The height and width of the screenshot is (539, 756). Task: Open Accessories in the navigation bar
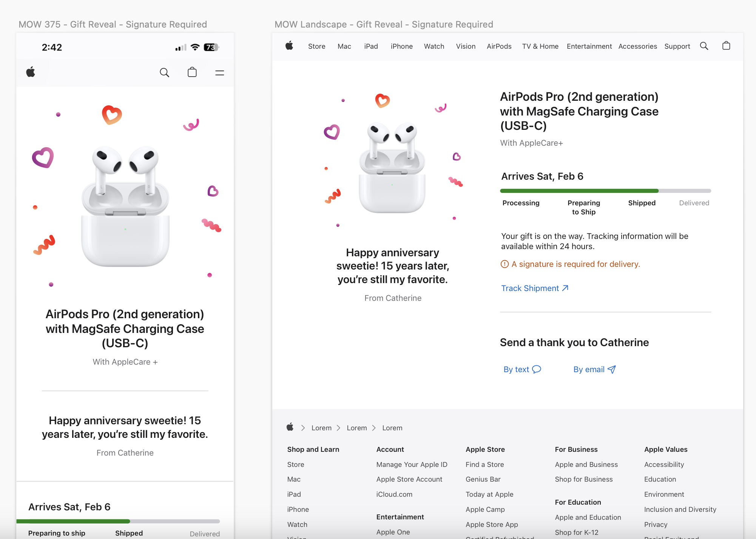coord(638,46)
